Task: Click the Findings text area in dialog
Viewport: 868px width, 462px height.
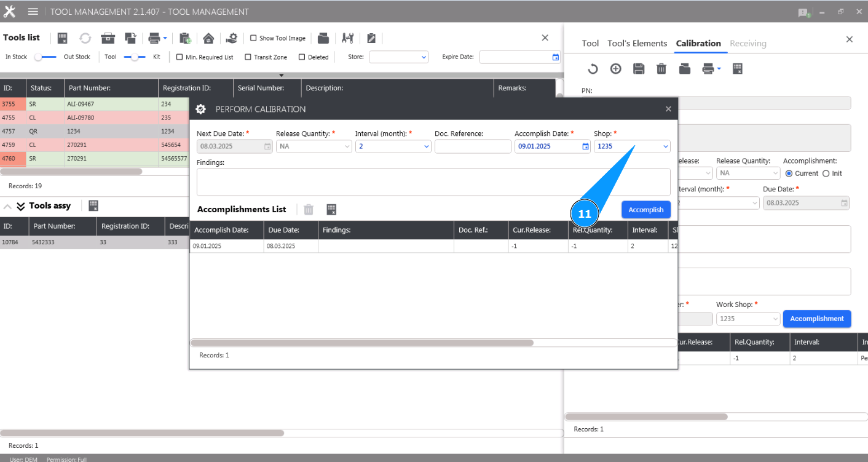Action: 433,182
